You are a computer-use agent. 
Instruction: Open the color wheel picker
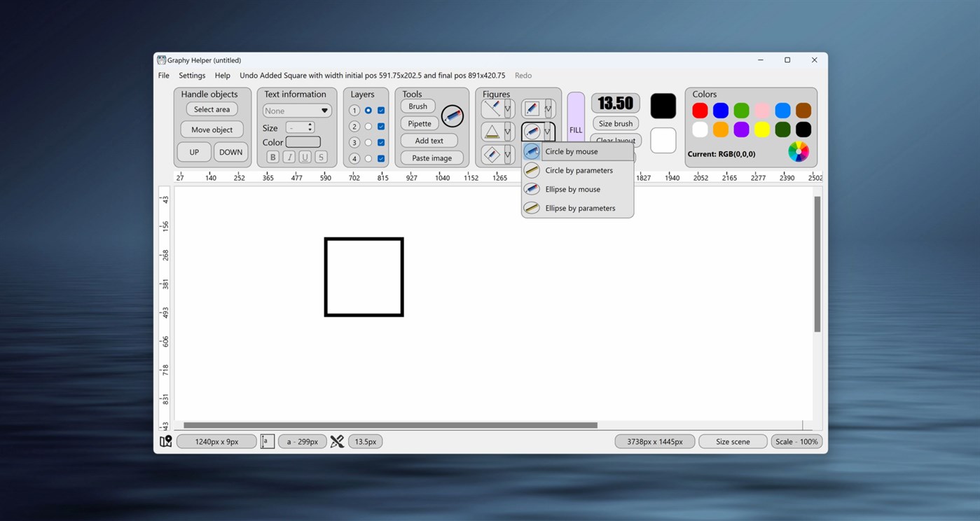click(798, 151)
